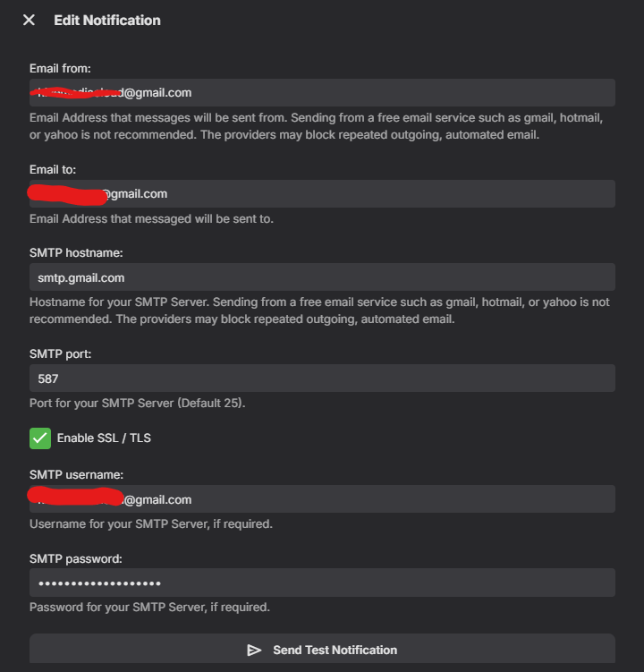
Task: Click the "SMTP hostname:" label
Action: point(76,252)
